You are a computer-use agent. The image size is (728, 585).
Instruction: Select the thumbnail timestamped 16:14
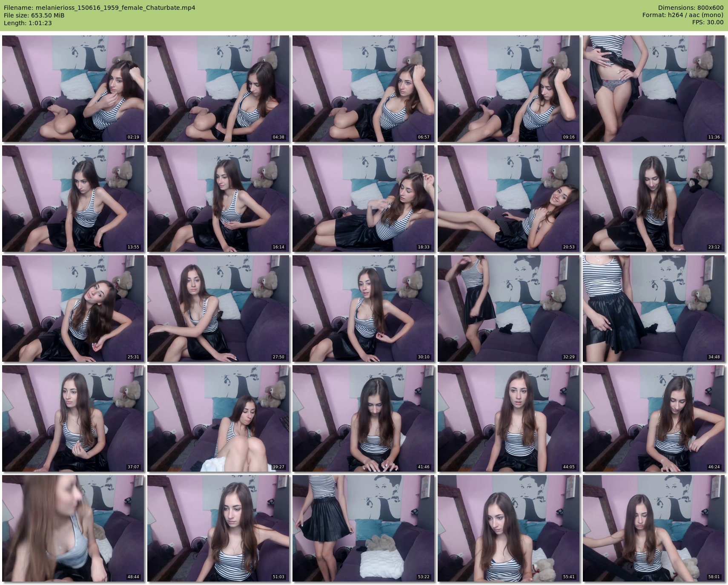click(218, 199)
